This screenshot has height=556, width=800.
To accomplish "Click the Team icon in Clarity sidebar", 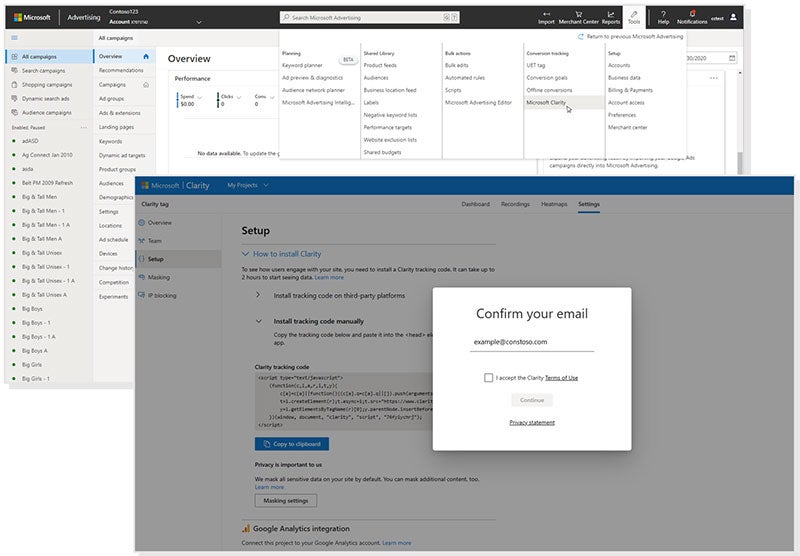I will click(142, 241).
